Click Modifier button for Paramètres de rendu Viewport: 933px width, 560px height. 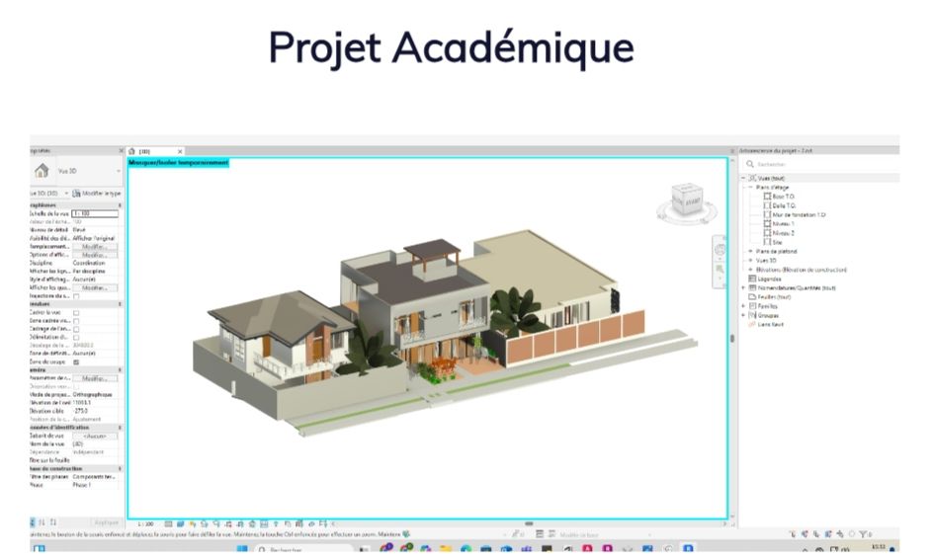tap(95, 378)
